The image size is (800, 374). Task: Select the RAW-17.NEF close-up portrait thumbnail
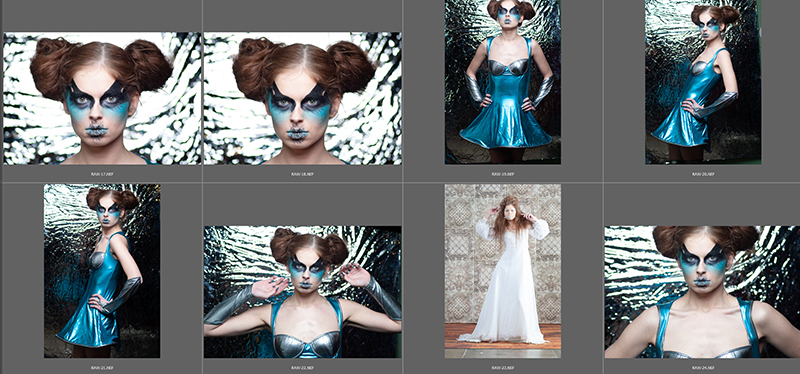click(x=103, y=98)
